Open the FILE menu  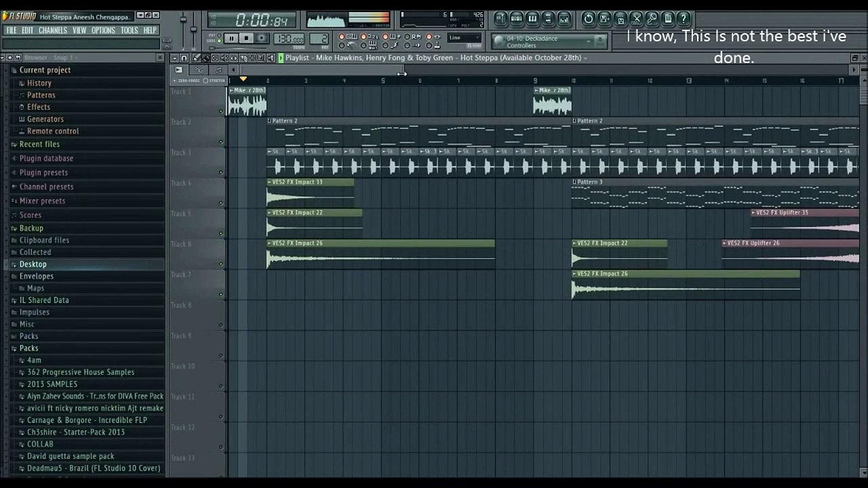[12, 30]
